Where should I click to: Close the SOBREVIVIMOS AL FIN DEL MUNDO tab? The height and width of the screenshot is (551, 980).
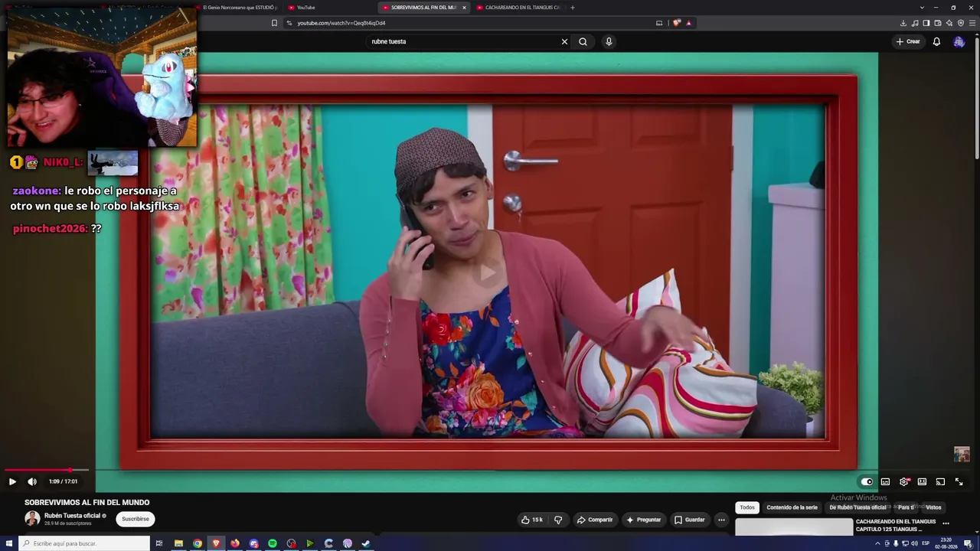[x=464, y=8]
